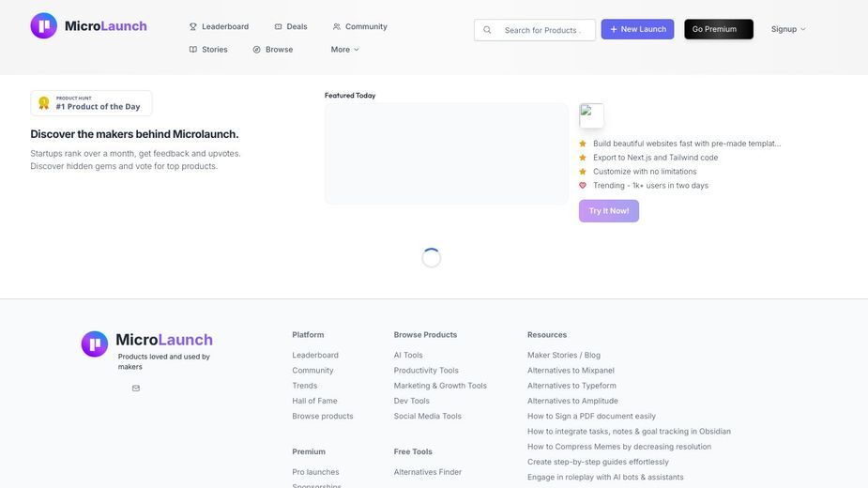The image size is (868, 488).
Task: Open Engage in roleplay with AI link
Action: tap(605, 477)
